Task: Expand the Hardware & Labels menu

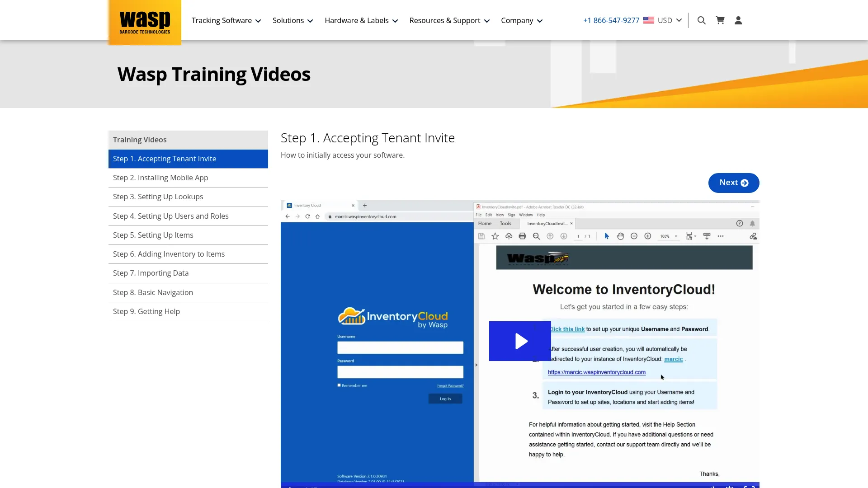Action: (361, 20)
